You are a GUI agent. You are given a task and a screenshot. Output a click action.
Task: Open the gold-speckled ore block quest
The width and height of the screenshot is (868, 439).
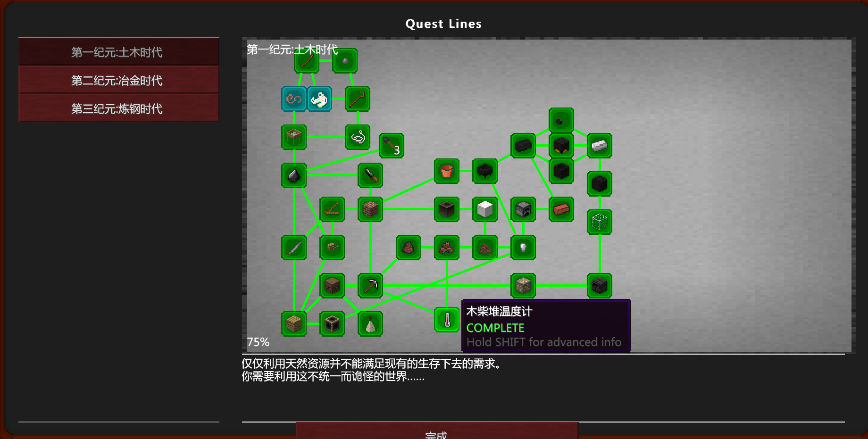pyautogui.click(x=523, y=286)
